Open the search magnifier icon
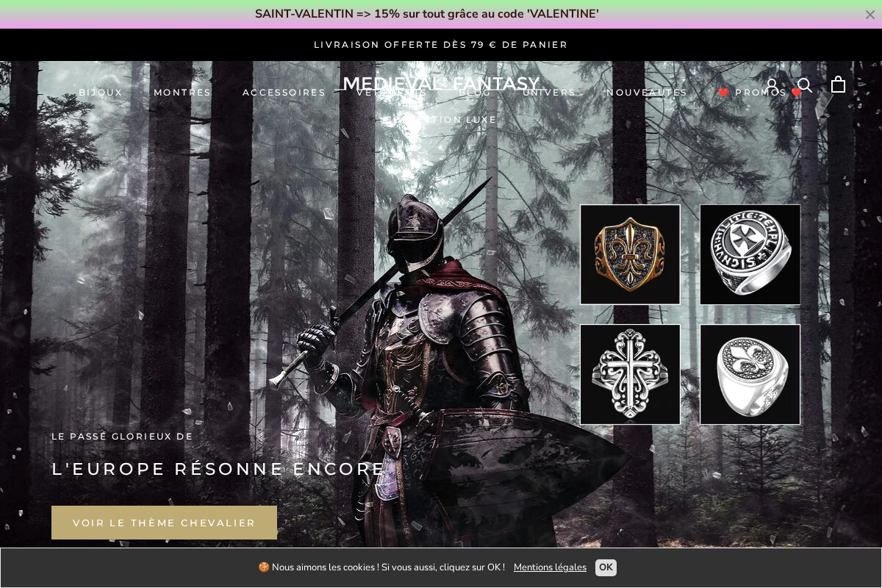Screen dimensions: 882x588 805,85
